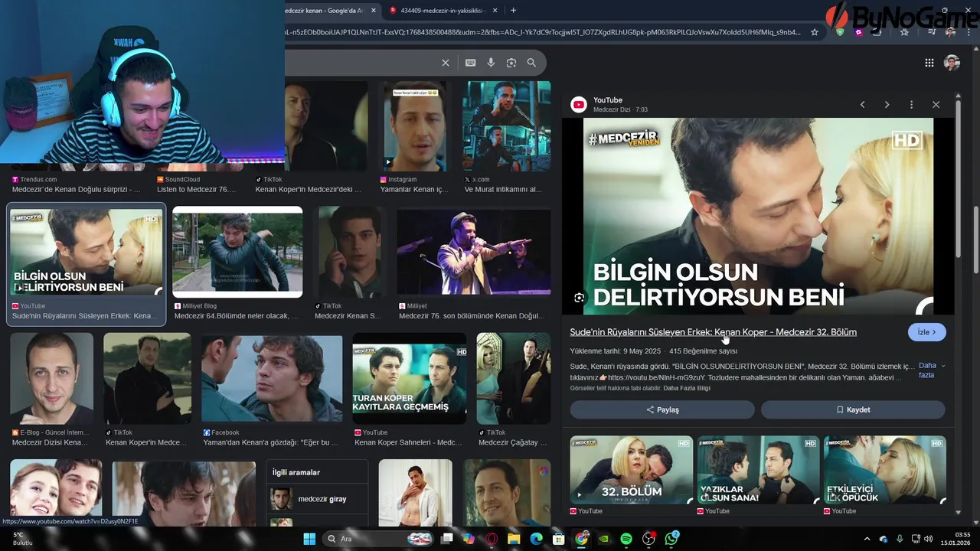The height and width of the screenshot is (551, 980).
Task: Click the YouTube source logo in preview
Action: coord(579,105)
